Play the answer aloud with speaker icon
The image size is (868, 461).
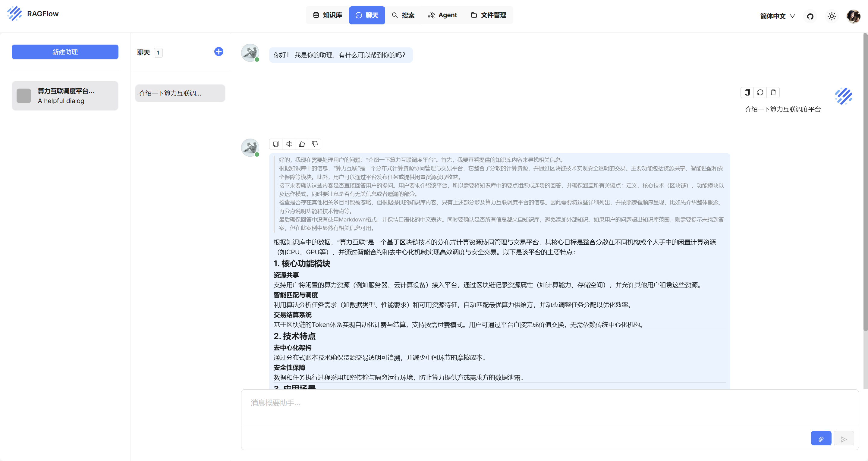[289, 144]
